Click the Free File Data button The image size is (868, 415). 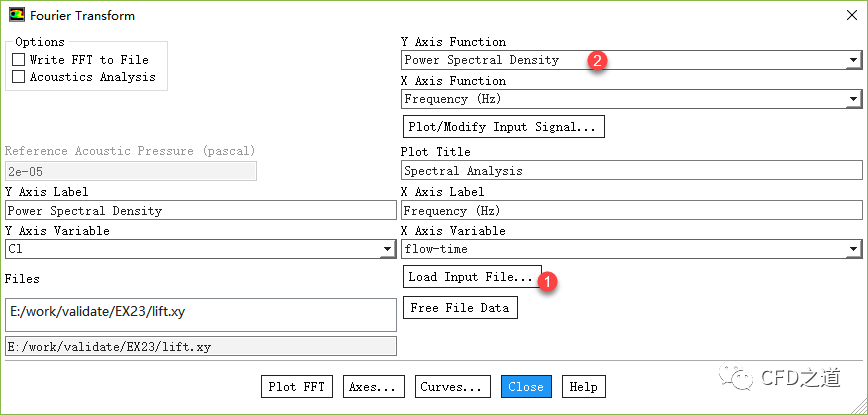[460, 308]
